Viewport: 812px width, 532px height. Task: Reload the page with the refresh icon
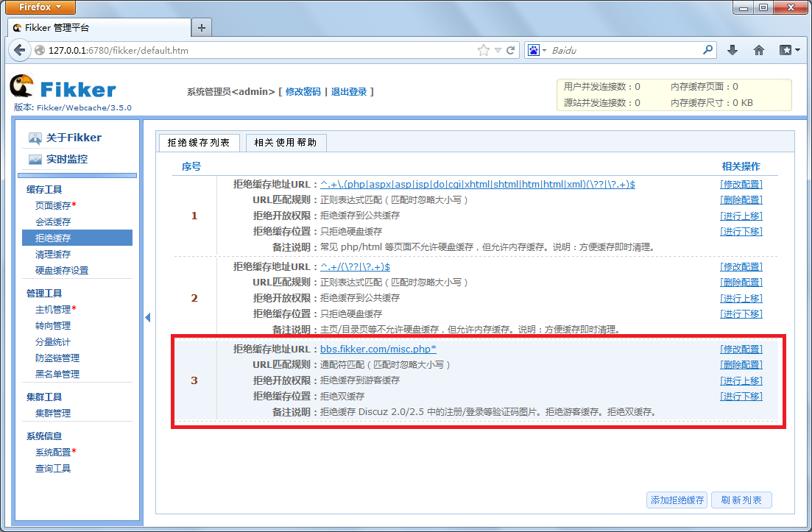coord(511,50)
